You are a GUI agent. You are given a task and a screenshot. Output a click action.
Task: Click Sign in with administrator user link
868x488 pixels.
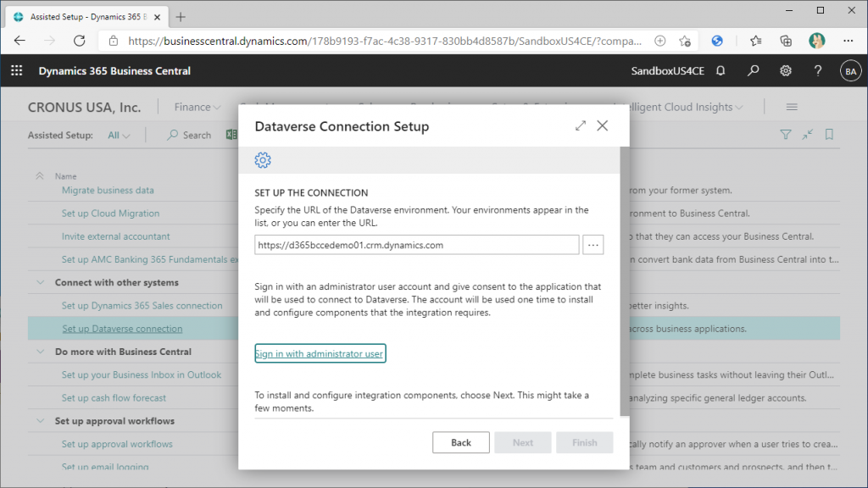click(x=320, y=353)
